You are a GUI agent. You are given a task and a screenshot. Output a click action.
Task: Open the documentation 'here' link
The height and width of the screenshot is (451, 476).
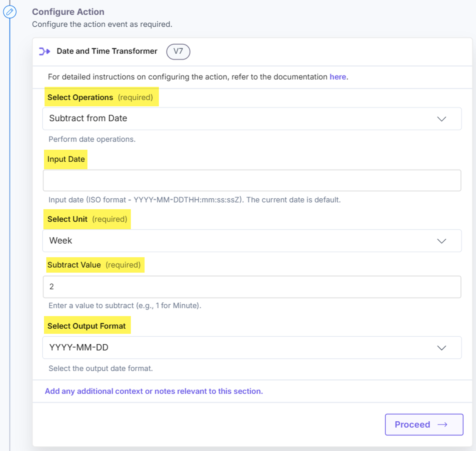[x=338, y=77]
